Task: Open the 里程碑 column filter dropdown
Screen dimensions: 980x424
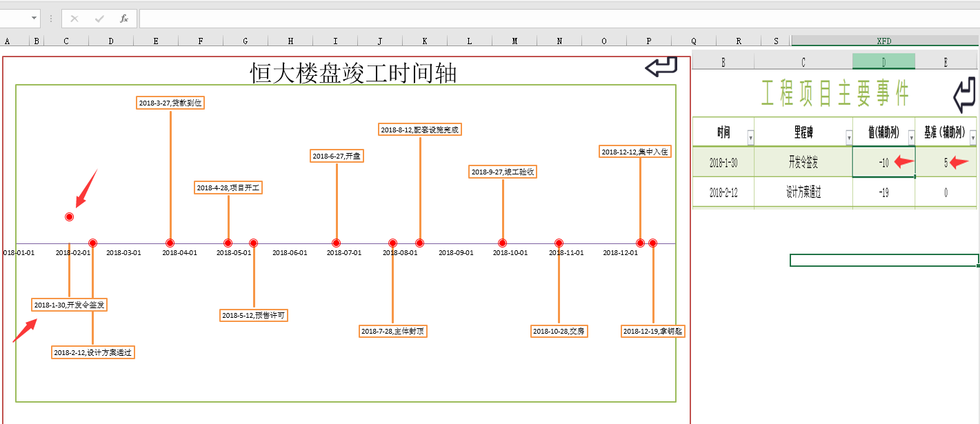Action: pos(848,137)
